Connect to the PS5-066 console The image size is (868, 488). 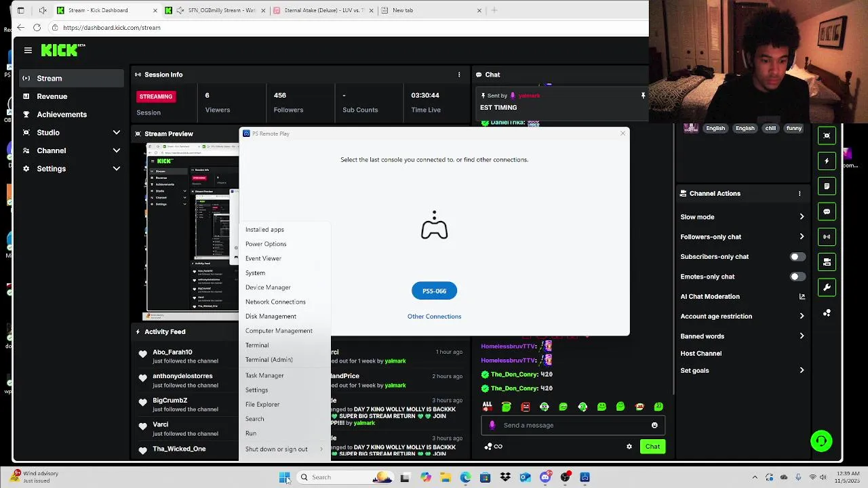(434, 291)
